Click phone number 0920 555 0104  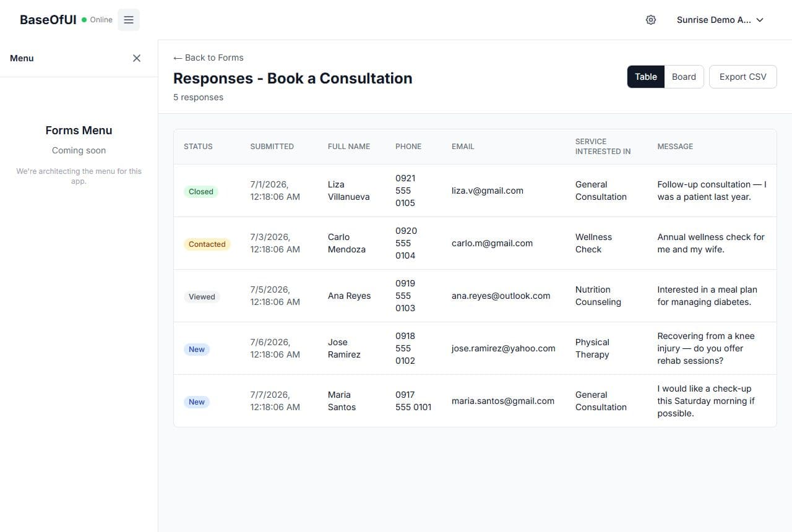(406, 243)
